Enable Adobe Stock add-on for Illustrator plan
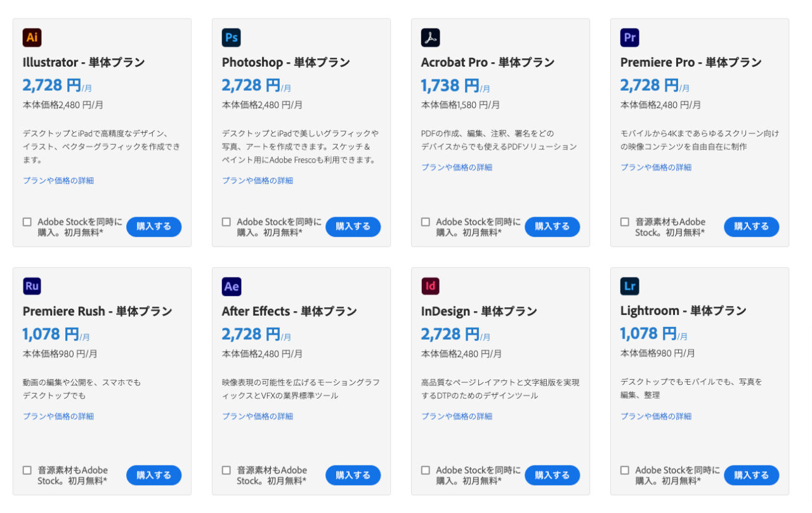 point(27,222)
